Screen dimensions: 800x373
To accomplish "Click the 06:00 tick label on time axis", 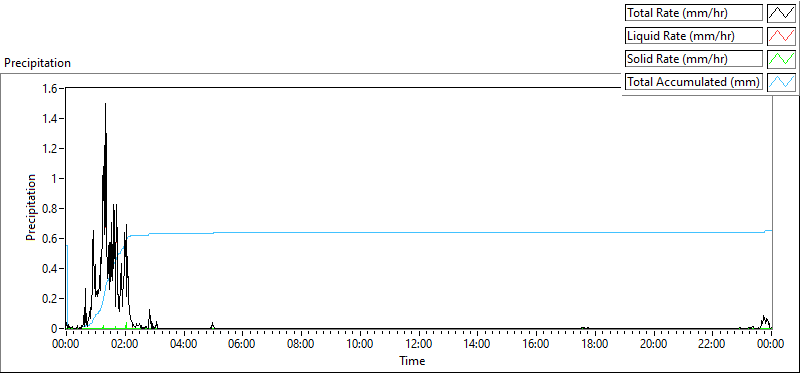I will pos(242,343).
